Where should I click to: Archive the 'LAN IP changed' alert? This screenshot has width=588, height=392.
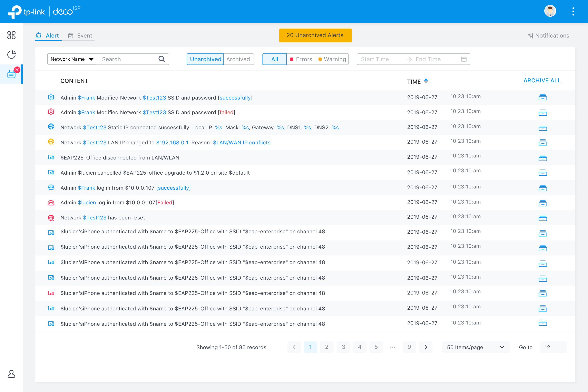[542, 143]
